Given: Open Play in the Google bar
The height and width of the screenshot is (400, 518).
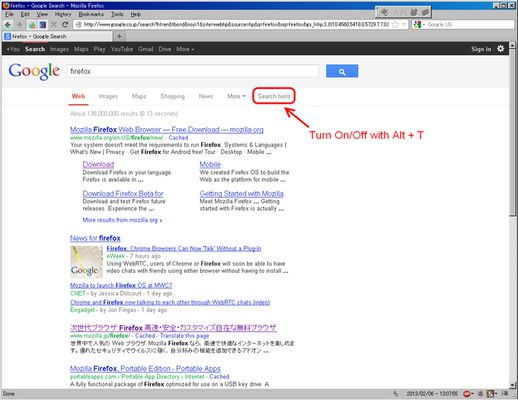Looking at the screenshot, I should pyautogui.click(x=99, y=49).
